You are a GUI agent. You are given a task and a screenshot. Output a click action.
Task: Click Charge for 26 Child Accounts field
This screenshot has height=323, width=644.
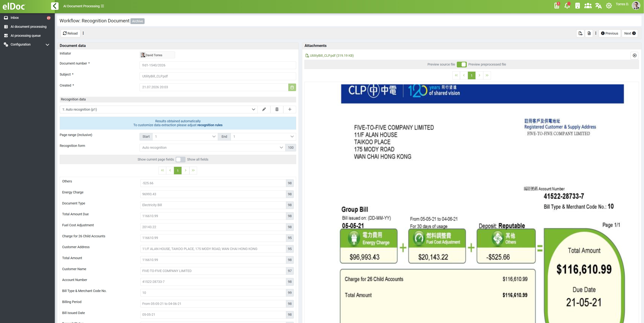coord(213,238)
